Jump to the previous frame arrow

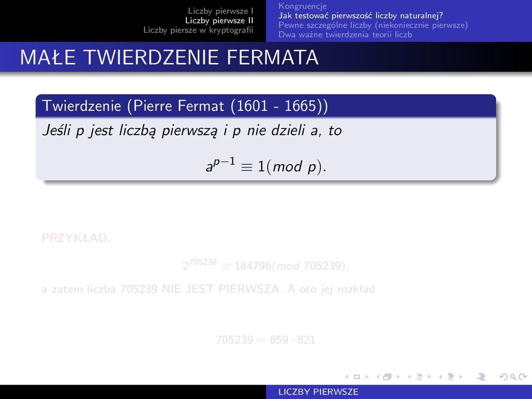[378, 377]
